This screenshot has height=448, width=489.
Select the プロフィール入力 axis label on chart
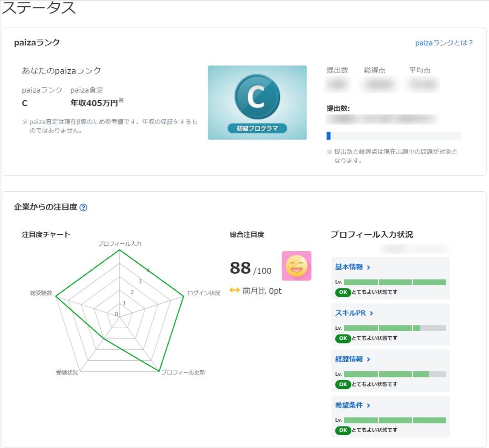click(119, 244)
